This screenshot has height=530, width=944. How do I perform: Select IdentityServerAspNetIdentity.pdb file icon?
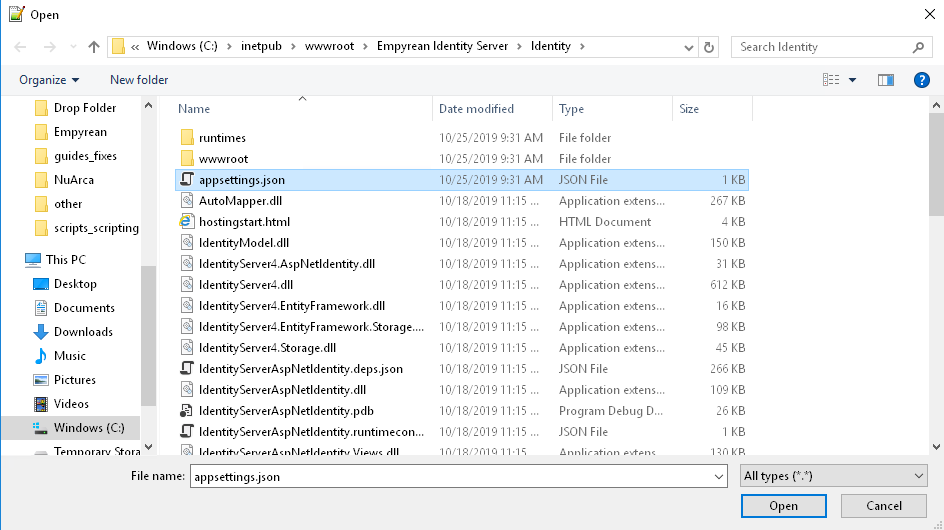click(x=187, y=411)
